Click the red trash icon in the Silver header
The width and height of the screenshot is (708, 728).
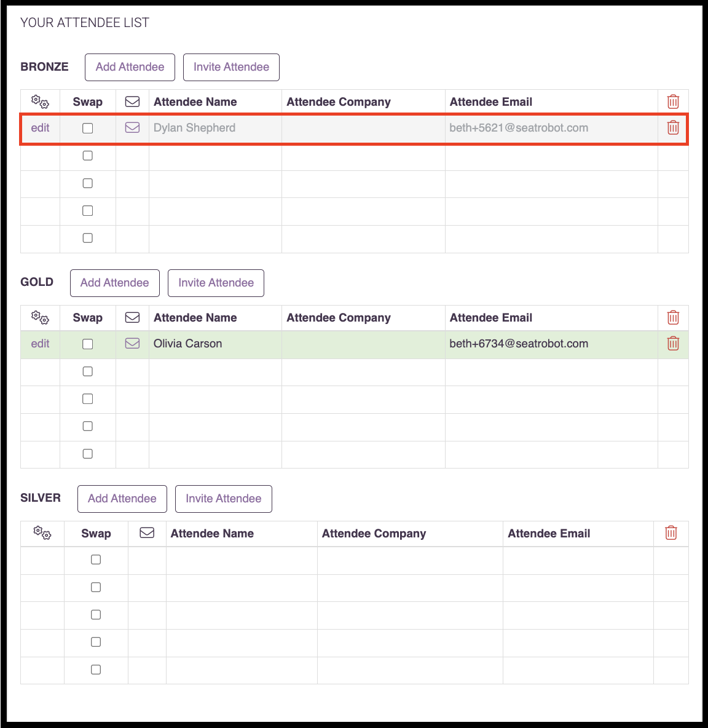point(671,533)
